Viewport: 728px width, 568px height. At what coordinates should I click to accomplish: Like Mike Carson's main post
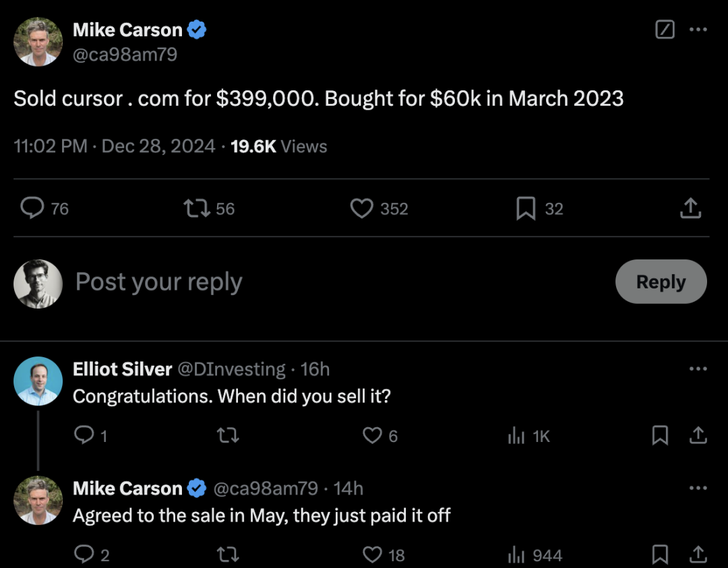pos(362,208)
